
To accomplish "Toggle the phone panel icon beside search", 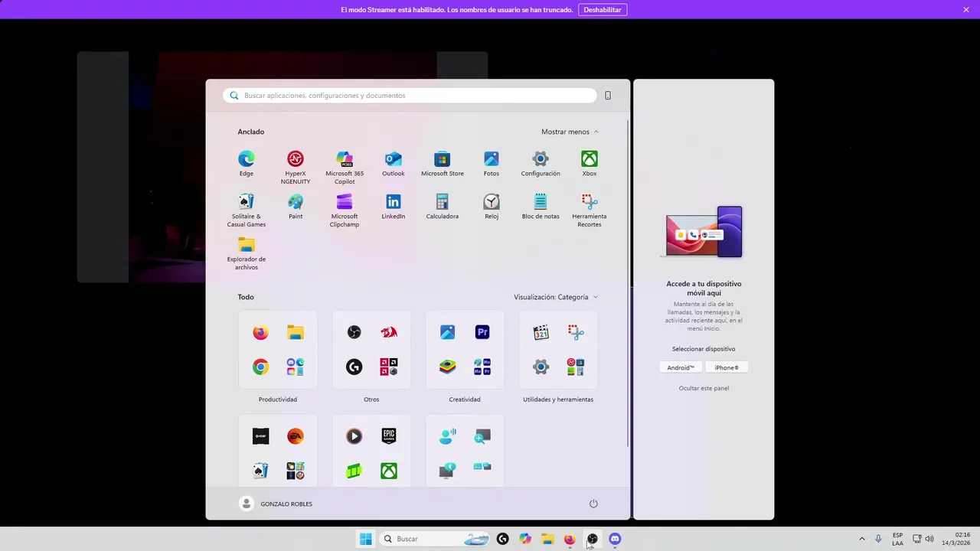I will [x=608, y=96].
